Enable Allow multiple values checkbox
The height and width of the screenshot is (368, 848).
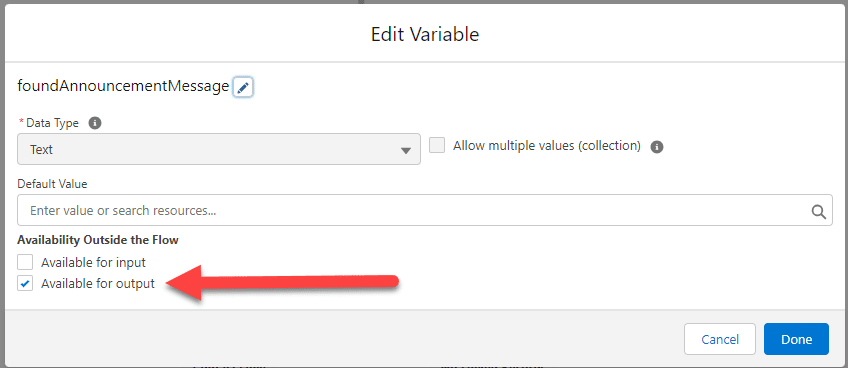point(437,146)
